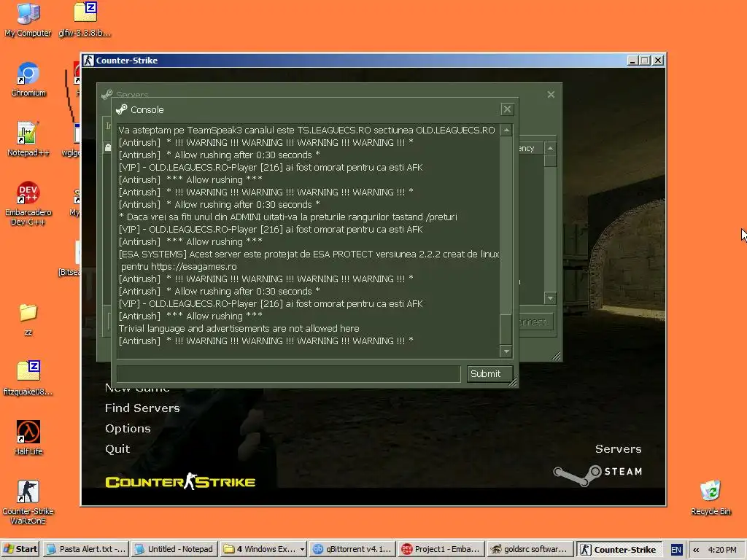Click the Servers list scrollbar down arrow
This screenshot has width=747, height=560.
pyautogui.click(x=550, y=298)
